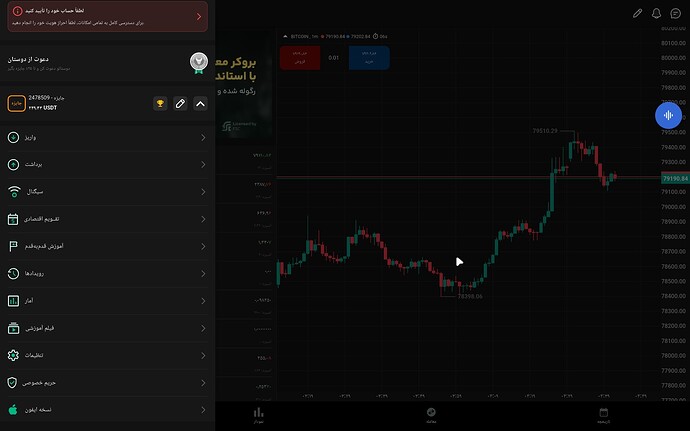Click the chevron on the Deposit (واریز) row
The height and width of the screenshot is (431, 690).
pos(203,138)
